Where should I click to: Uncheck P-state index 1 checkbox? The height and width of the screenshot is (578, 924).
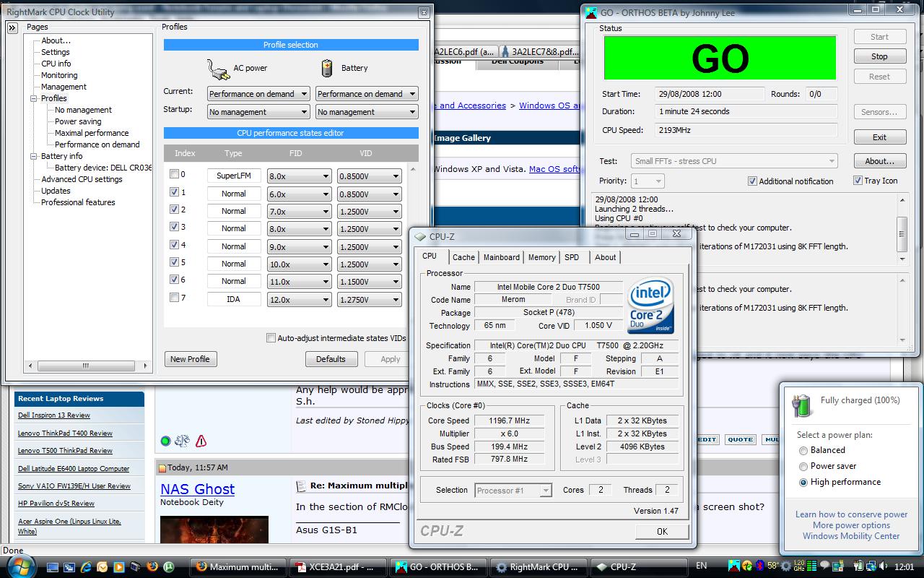click(x=174, y=192)
